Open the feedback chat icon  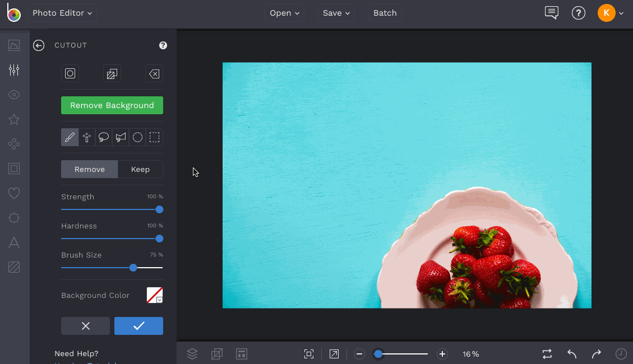552,12
